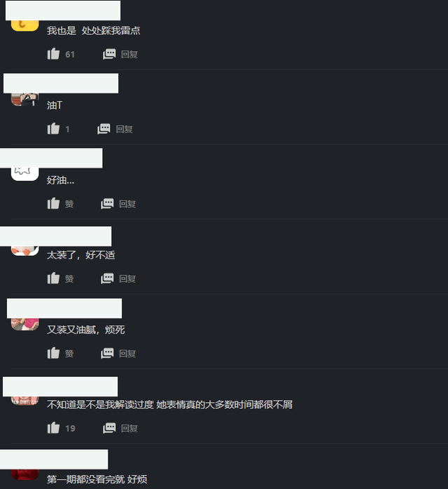
Task: Like the comment with 19 likes
Action: pos(53,428)
